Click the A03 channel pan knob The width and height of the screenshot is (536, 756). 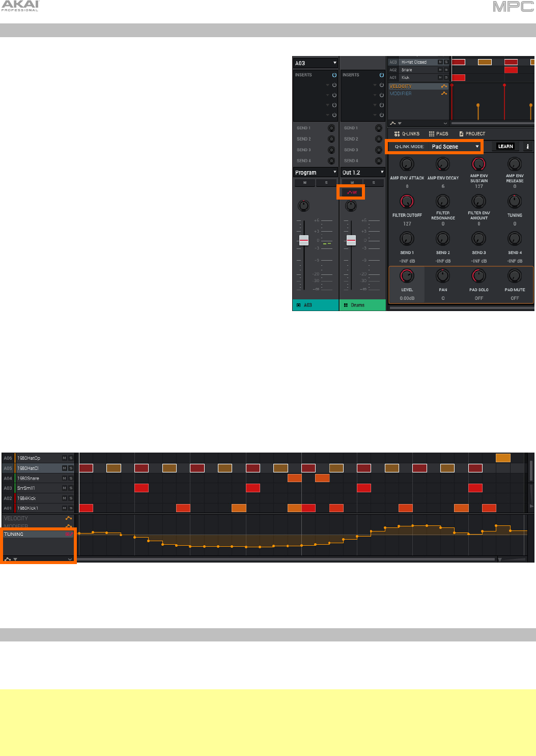coord(303,206)
